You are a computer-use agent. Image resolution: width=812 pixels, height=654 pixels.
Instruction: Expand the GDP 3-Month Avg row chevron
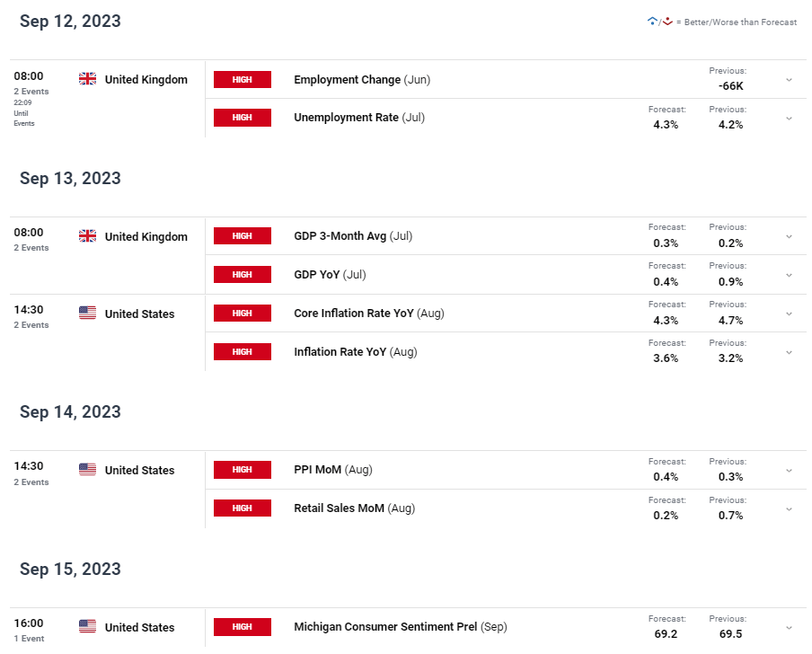click(789, 236)
